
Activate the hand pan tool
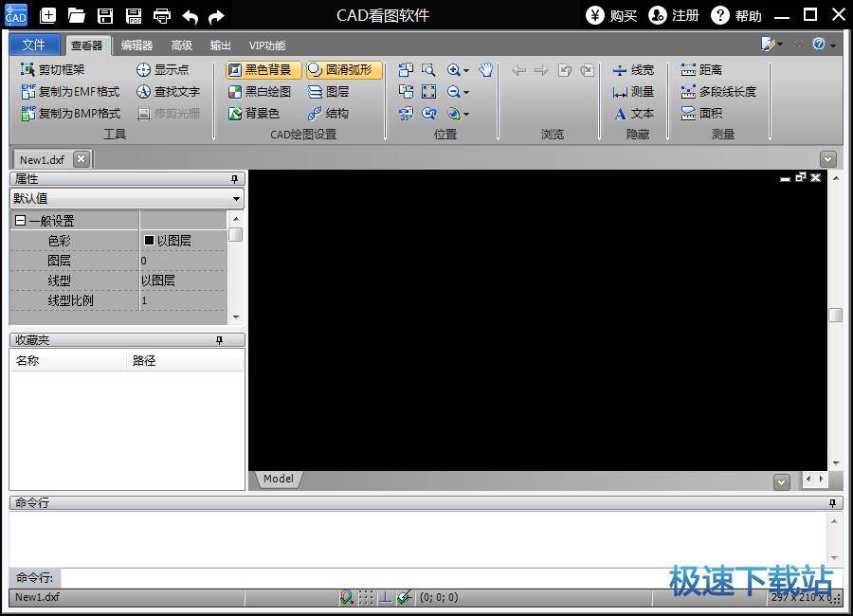486,70
